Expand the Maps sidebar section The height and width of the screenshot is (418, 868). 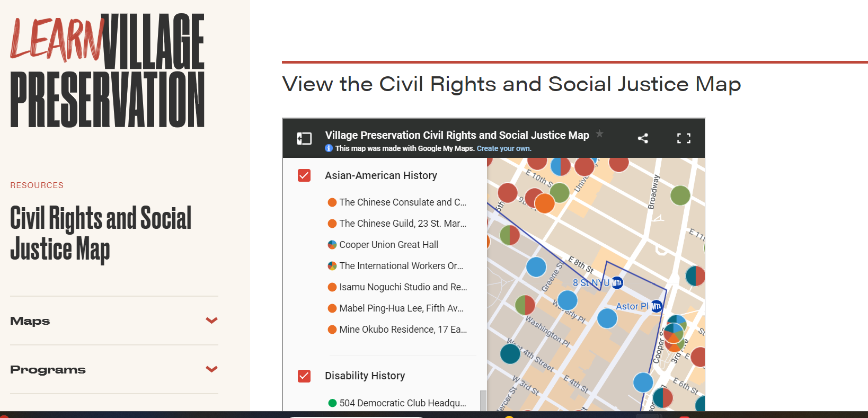tap(212, 321)
